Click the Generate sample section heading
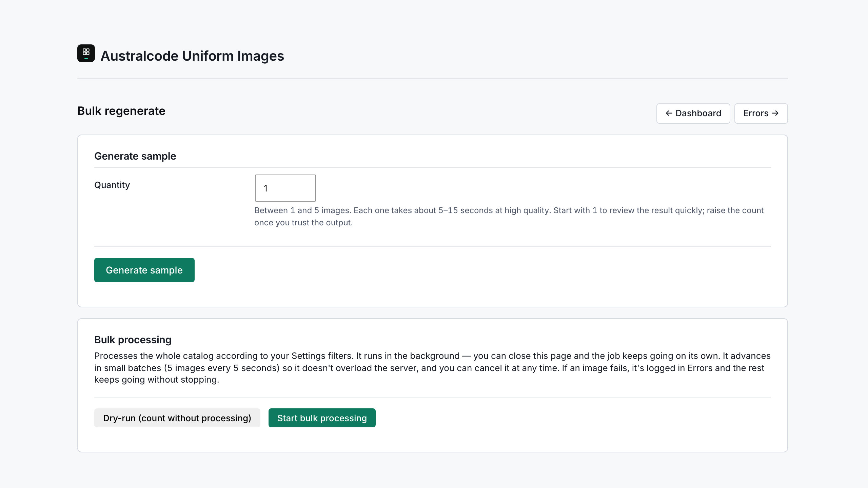 point(135,156)
